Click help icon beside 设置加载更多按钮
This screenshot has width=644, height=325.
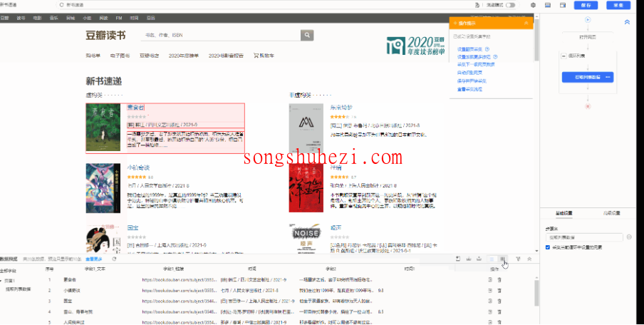point(495,57)
